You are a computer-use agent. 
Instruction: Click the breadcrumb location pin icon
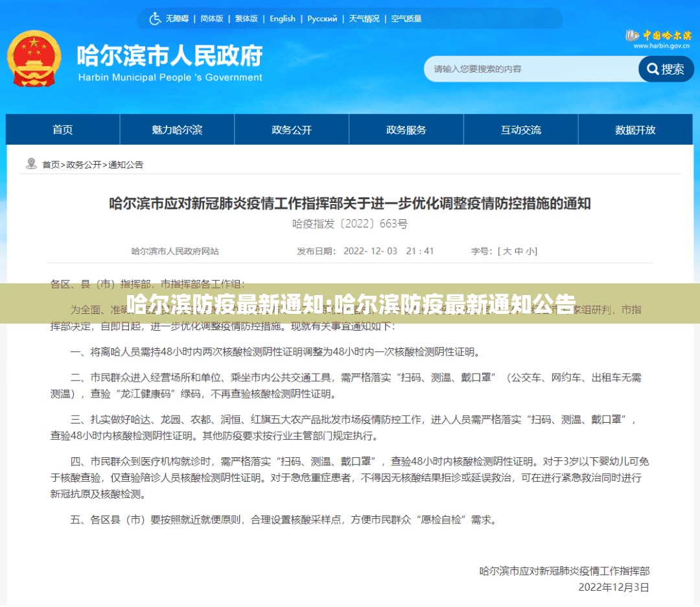coord(31,164)
